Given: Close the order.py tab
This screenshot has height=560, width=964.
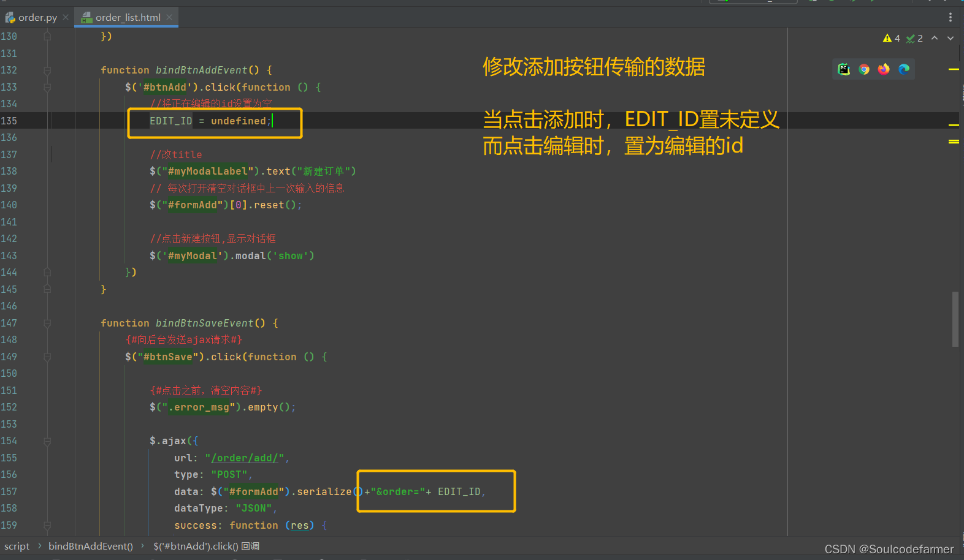Looking at the screenshot, I should (66, 17).
